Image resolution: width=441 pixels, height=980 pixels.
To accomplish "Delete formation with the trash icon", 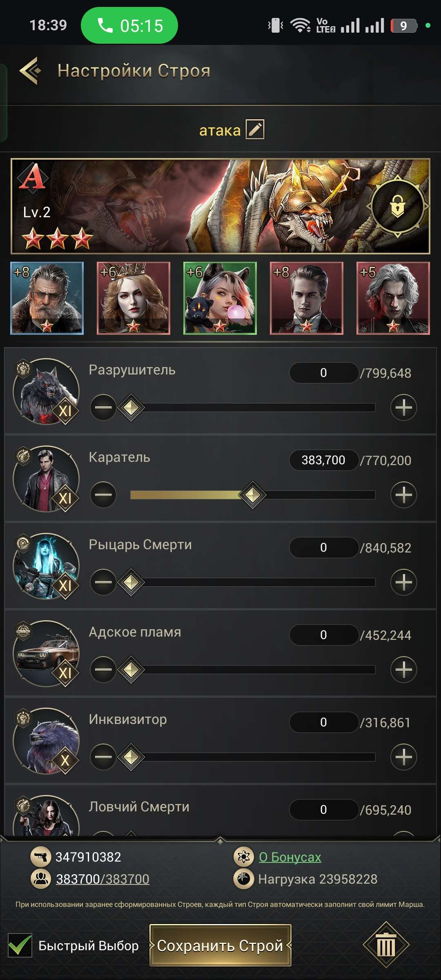I will (386, 945).
